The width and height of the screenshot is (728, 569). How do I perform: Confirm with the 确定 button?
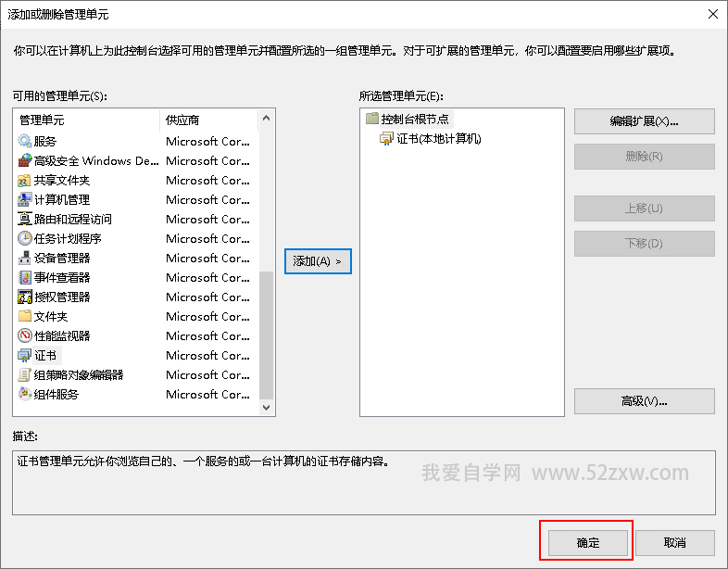(x=587, y=543)
